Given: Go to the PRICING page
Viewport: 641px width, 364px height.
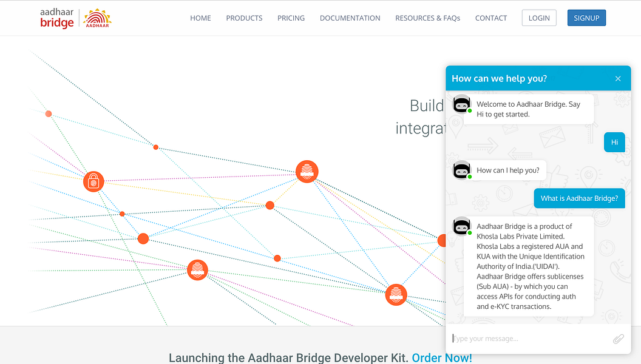Looking at the screenshot, I should 291,18.
